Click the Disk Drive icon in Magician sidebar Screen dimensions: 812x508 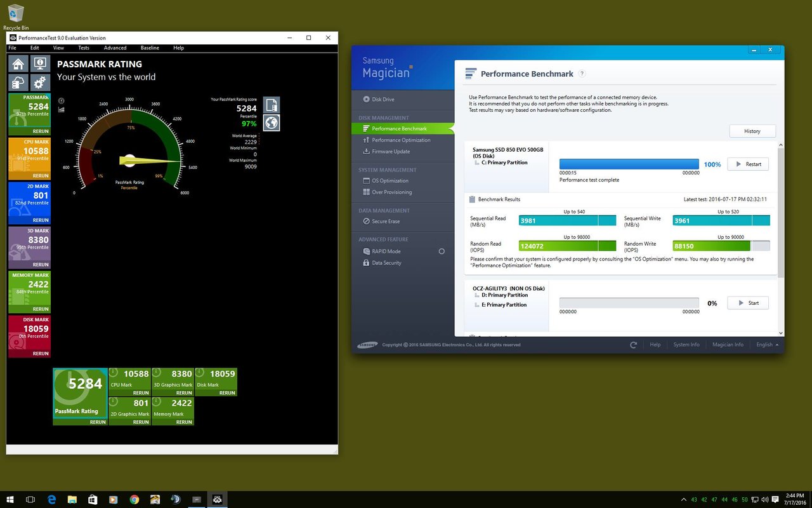(367, 99)
